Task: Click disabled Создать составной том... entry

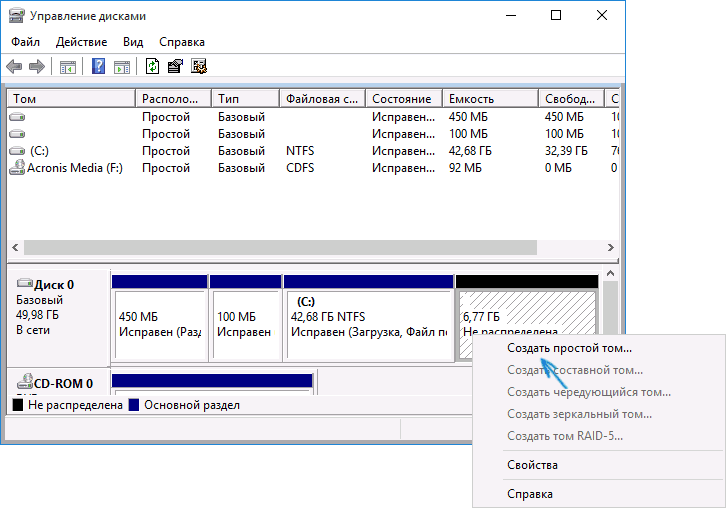Action: coord(575,370)
